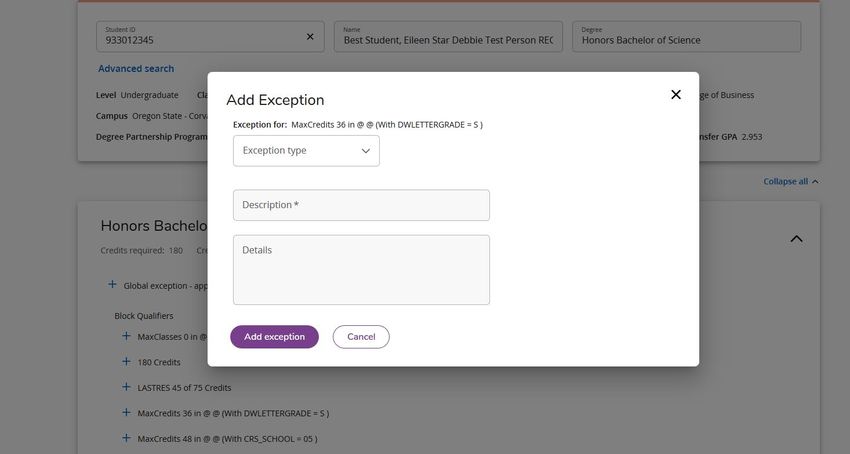Click the Name field

[448, 36]
